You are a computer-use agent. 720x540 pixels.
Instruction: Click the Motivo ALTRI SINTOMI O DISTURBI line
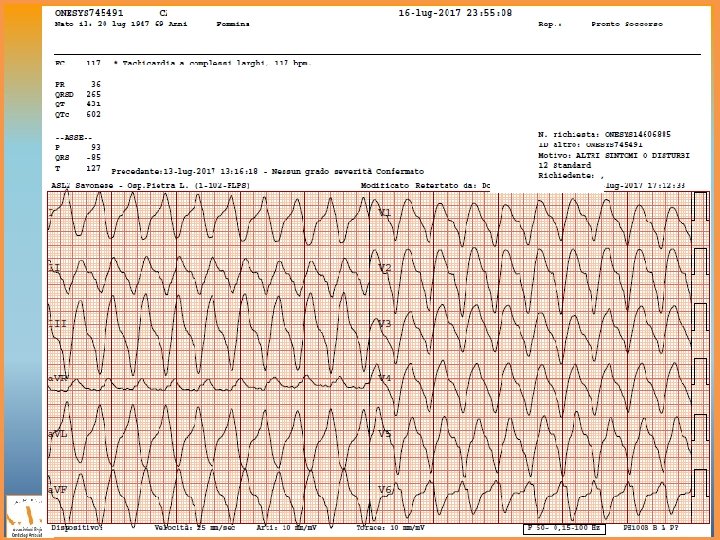tap(613, 155)
